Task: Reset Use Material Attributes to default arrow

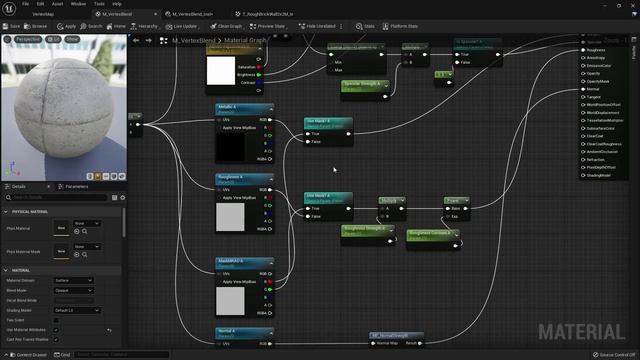Action: click(109, 330)
